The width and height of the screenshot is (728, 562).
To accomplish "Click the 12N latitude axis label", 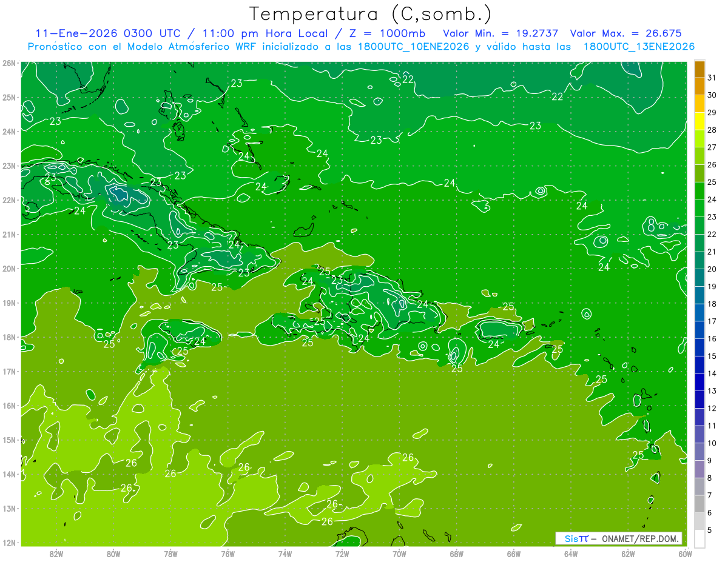I will coord(9,543).
